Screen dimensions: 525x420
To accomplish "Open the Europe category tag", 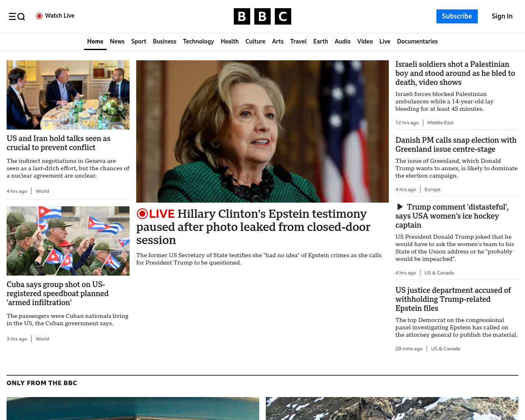I will [432, 189].
